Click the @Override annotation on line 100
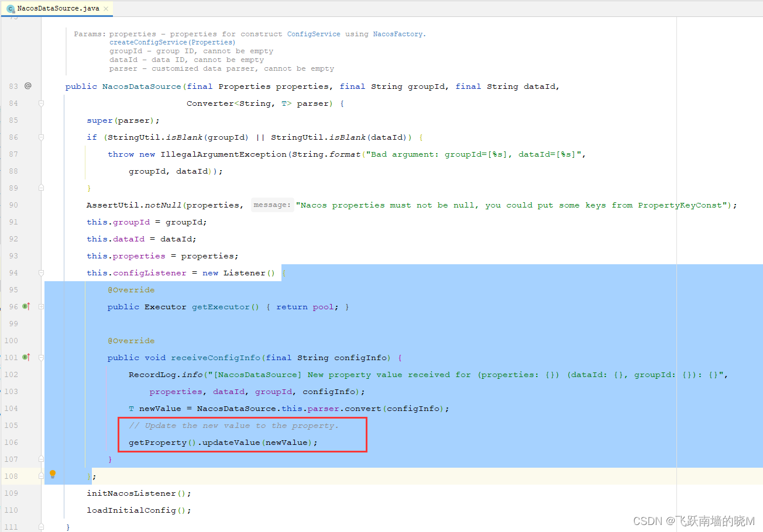 point(131,340)
